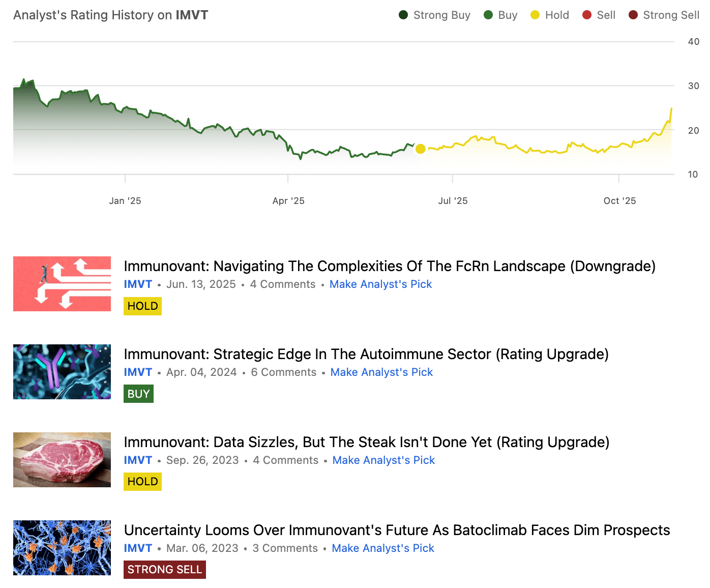Viewport: 710px width, 588px height.
Task: Open the Strategic Edge Autoimmune Sector article
Action: pyautogui.click(x=366, y=354)
